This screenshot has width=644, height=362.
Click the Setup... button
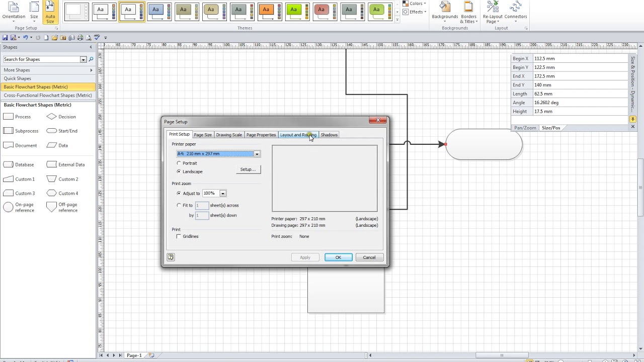[x=248, y=169]
